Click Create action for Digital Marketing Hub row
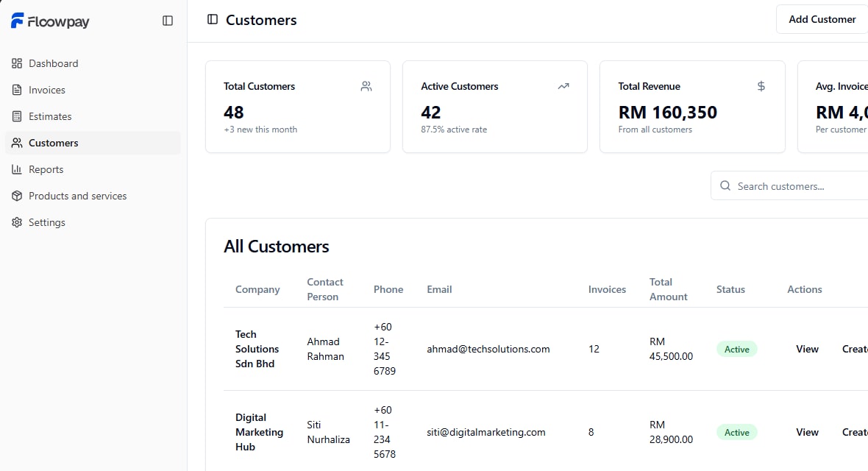Image resolution: width=868 pixels, height=471 pixels. [855, 432]
